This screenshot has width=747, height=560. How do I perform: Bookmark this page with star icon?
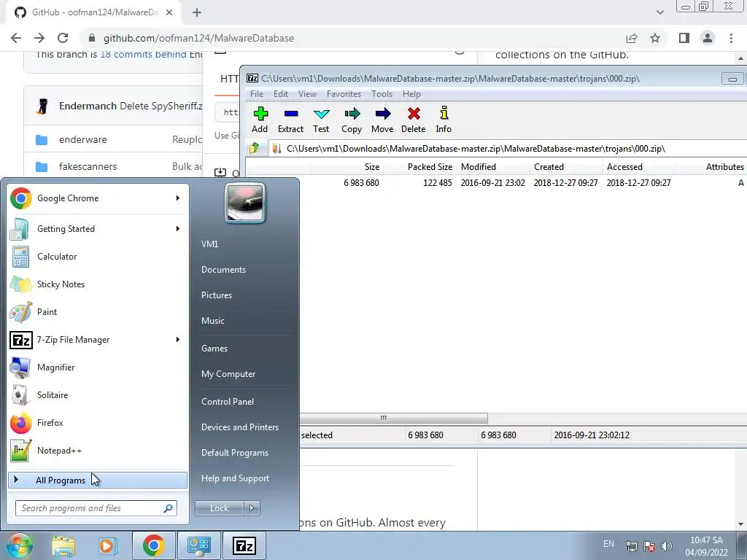[x=655, y=38]
